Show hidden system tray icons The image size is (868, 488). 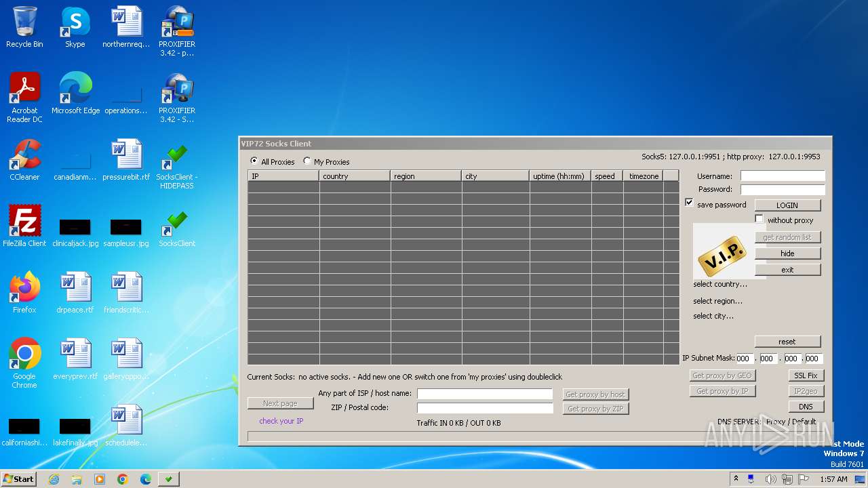[736, 479]
